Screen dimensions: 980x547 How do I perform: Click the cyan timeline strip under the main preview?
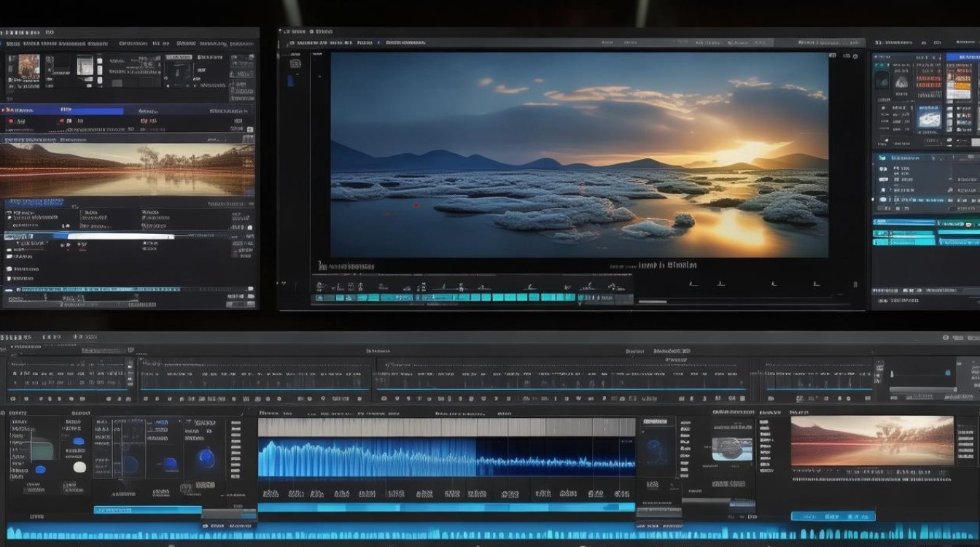pyautogui.click(x=445, y=298)
